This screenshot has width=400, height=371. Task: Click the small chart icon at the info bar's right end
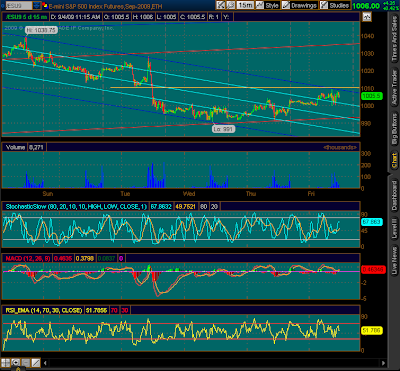point(367,17)
